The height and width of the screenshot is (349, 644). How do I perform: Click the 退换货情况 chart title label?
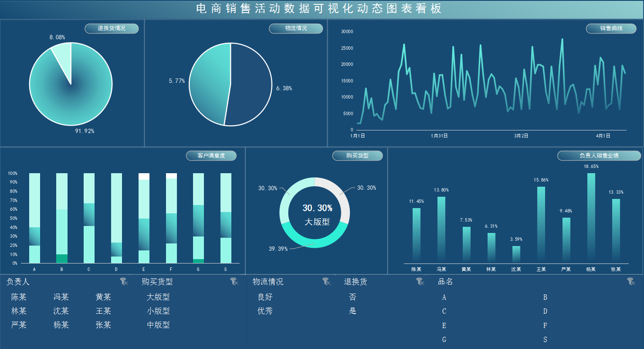coord(112,28)
